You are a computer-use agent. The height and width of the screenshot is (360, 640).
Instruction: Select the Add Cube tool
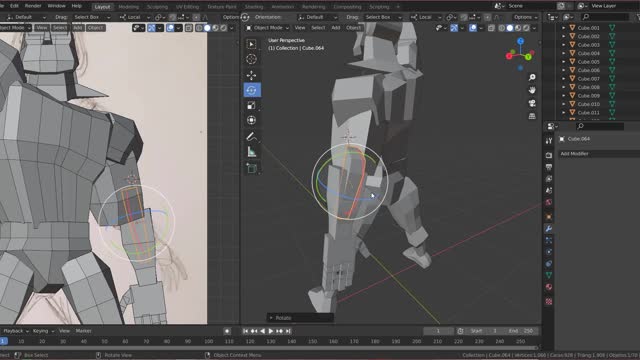pos(251,168)
